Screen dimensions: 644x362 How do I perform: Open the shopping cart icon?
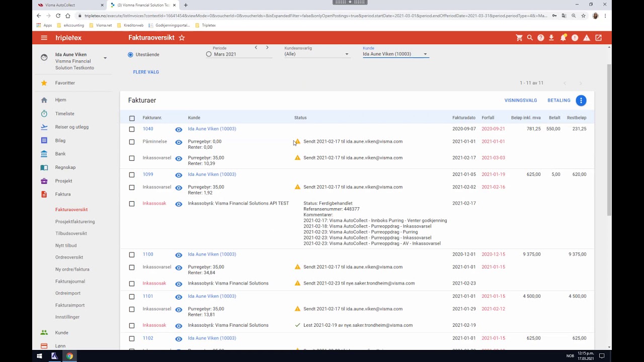click(x=519, y=38)
